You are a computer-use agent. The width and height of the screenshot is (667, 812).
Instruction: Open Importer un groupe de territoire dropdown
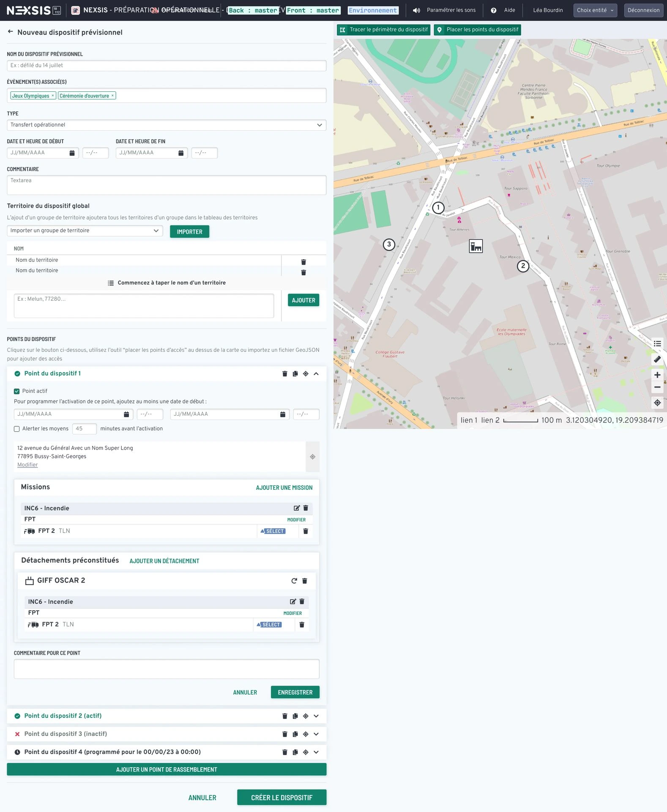coord(85,230)
